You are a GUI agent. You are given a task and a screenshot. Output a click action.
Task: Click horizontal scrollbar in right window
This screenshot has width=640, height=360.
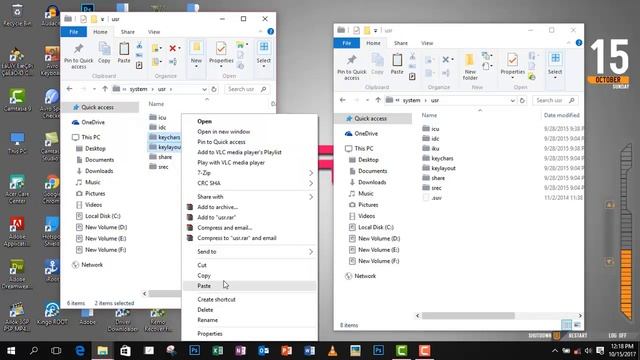[468, 316]
